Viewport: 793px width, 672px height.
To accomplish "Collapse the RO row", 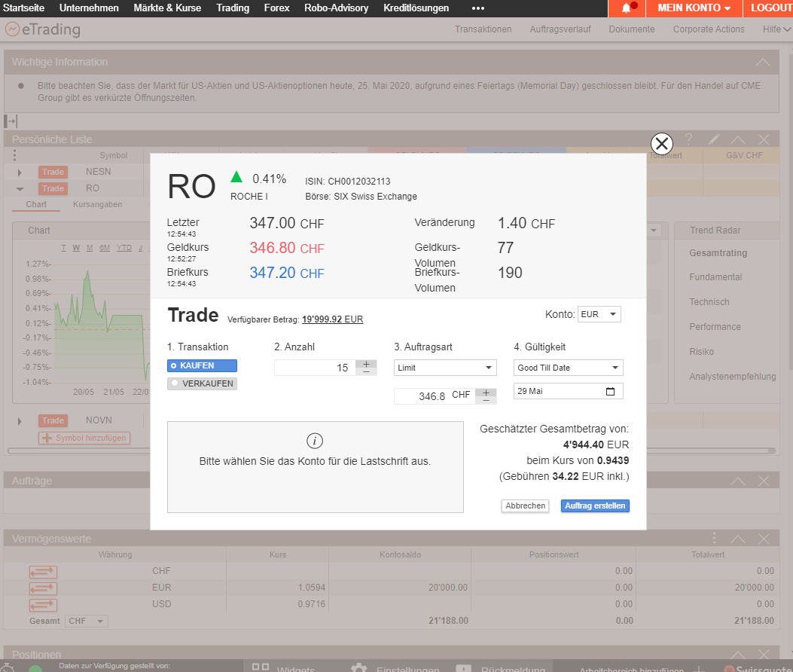I will pos(20,189).
